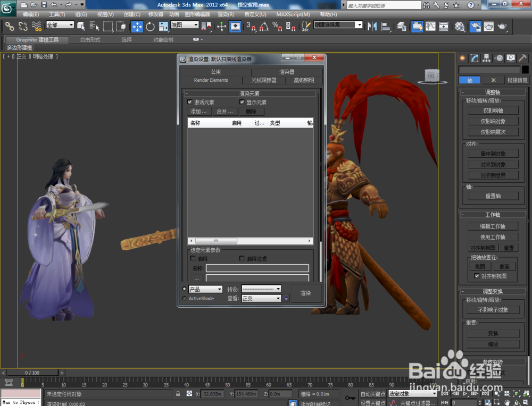Click the 名称 name input field

click(x=257, y=268)
